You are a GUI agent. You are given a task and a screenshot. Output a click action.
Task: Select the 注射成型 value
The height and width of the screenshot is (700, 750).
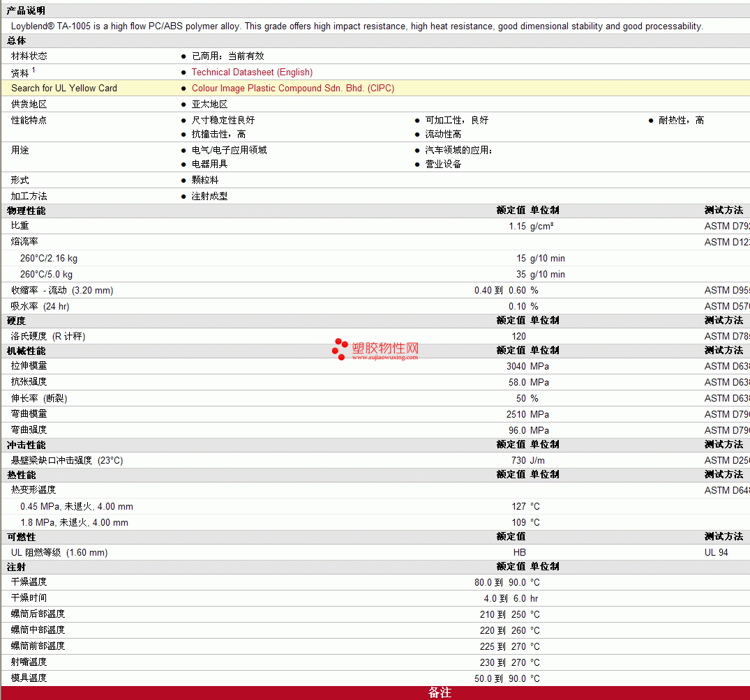[x=209, y=197]
